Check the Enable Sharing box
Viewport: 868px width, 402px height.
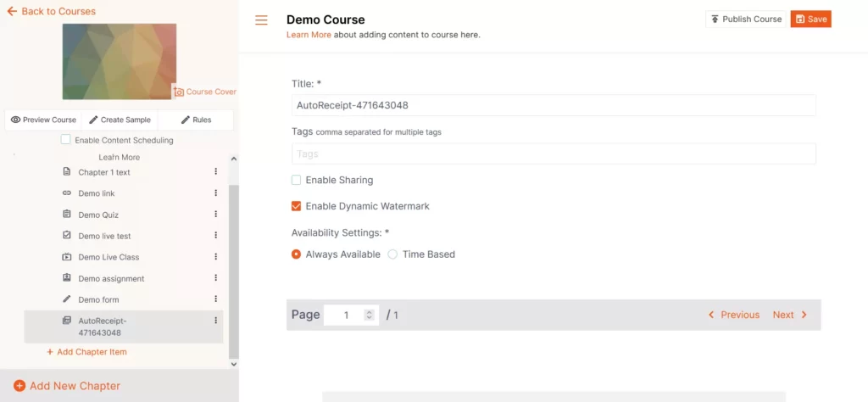tap(297, 180)
